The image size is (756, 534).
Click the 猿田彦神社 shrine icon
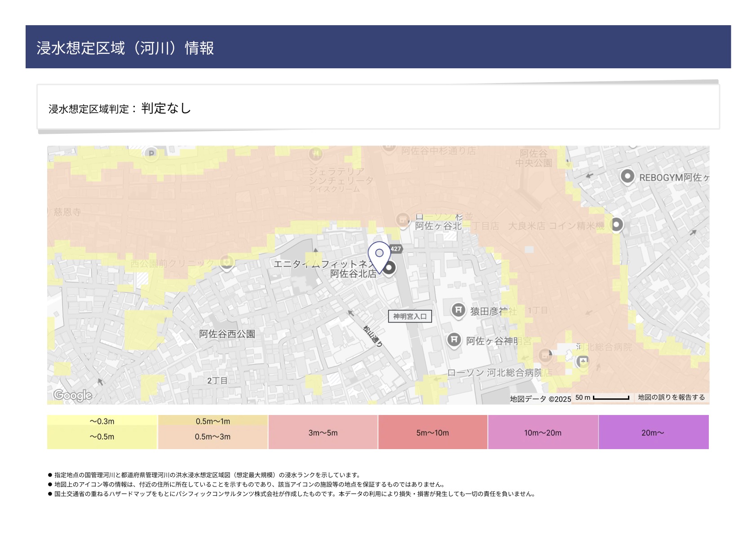[x=458, y=310]
